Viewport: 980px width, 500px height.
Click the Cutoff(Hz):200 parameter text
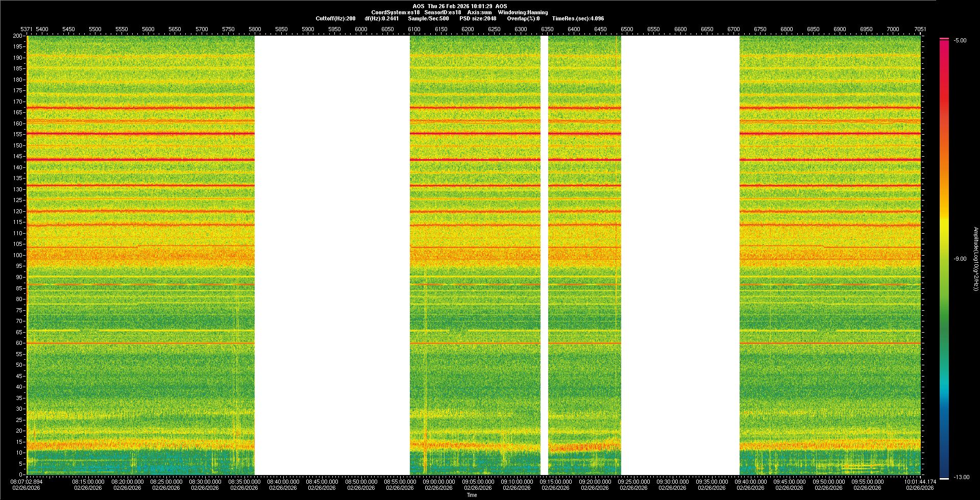pyautogui.click(x=335, y=18)
